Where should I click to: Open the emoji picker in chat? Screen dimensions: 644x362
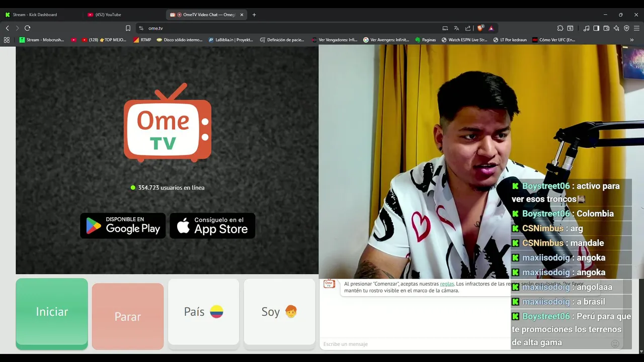click(615, 344)
